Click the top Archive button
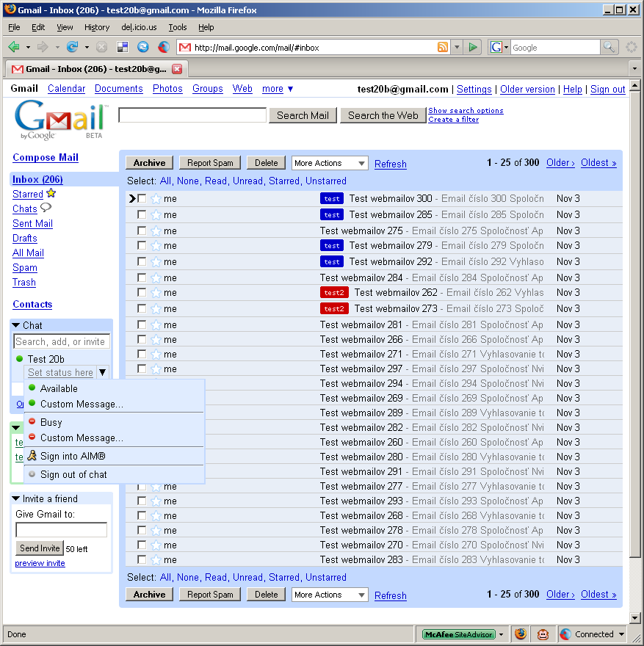 [x=149, y=163]
